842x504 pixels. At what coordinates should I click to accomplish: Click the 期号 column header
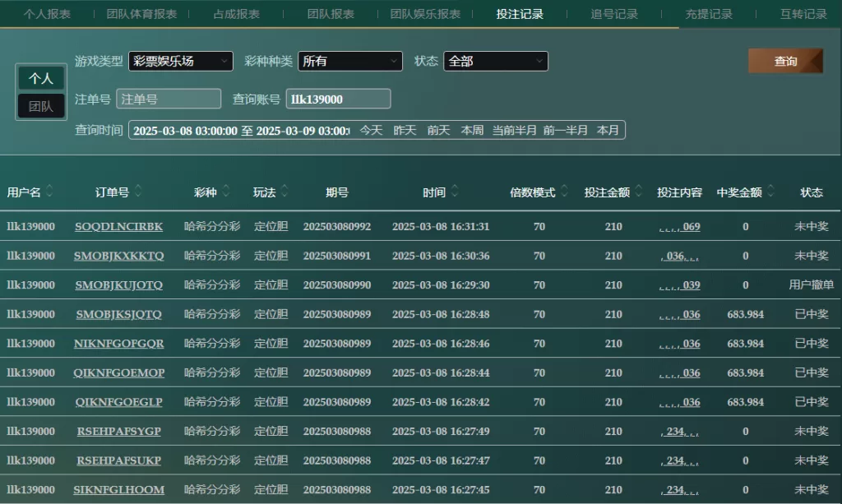(x=336, y=192)
